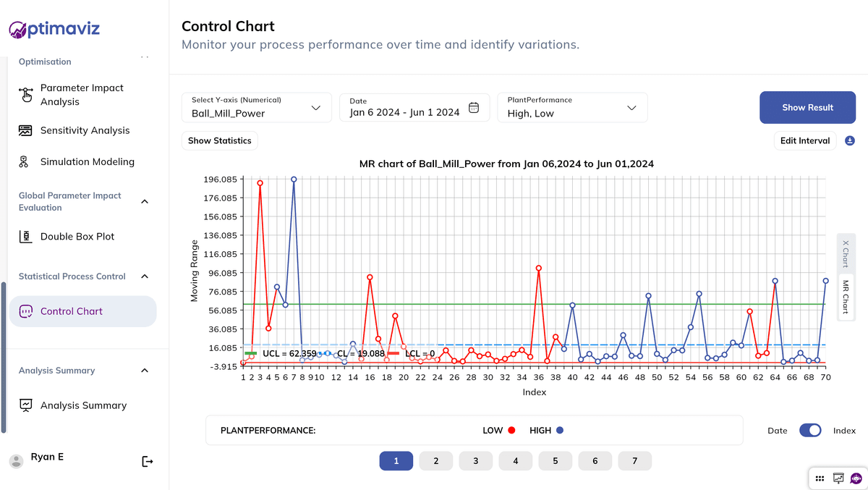Toggle the HIGH plant performance legend series

pos(546,431)
